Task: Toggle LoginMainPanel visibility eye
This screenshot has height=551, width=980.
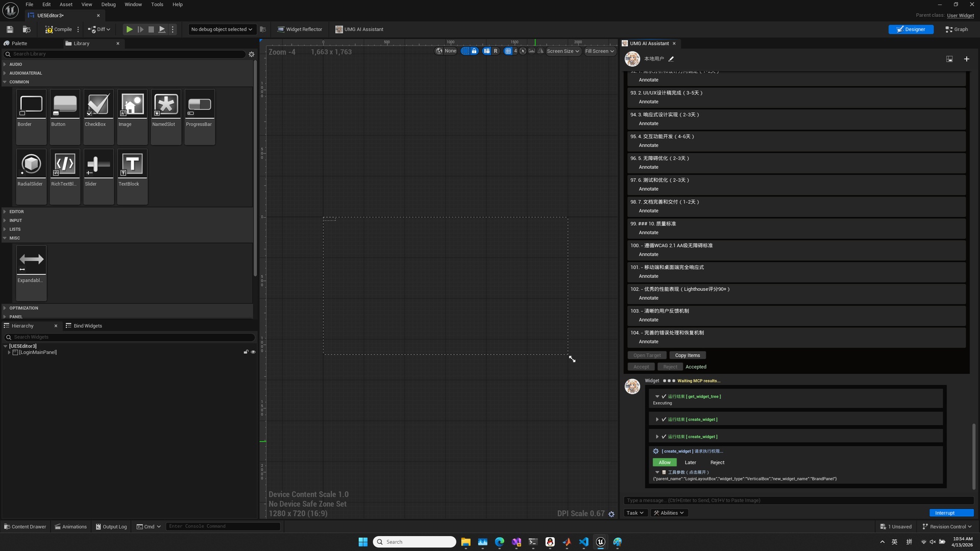Action: pyautogui.click(x=253, y=353)
